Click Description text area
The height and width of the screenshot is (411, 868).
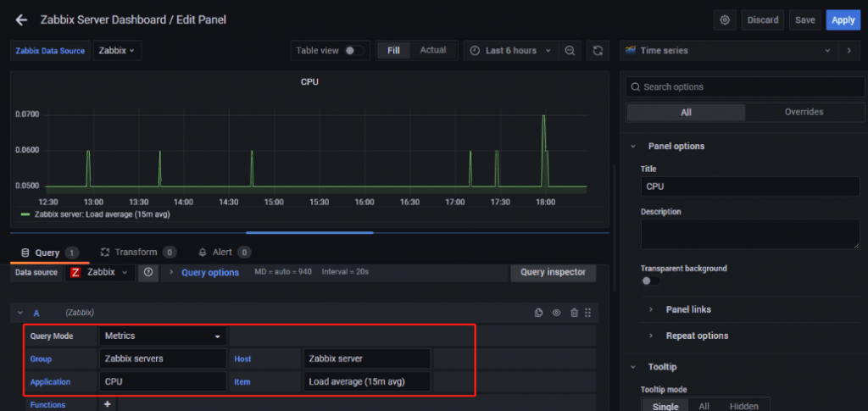pos(750,234)
